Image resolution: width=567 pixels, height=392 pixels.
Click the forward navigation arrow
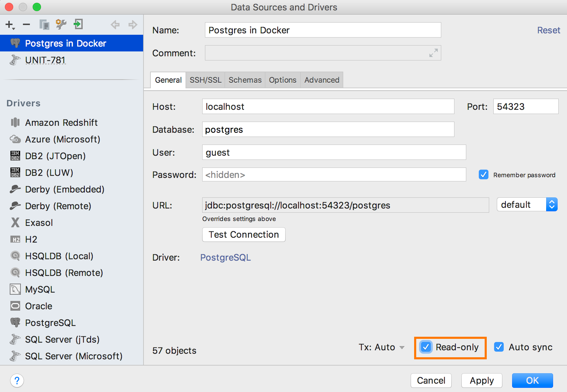click(x=133, y=25)
